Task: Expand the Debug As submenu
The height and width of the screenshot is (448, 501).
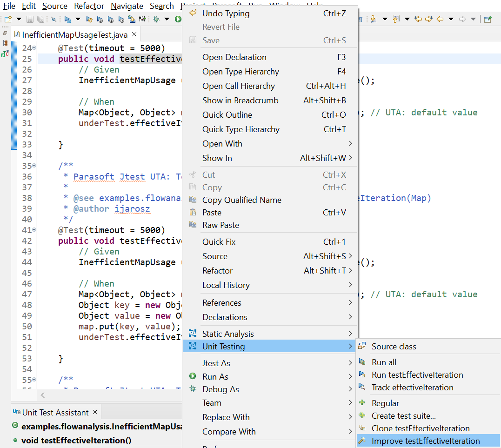Action: point(270,389)
